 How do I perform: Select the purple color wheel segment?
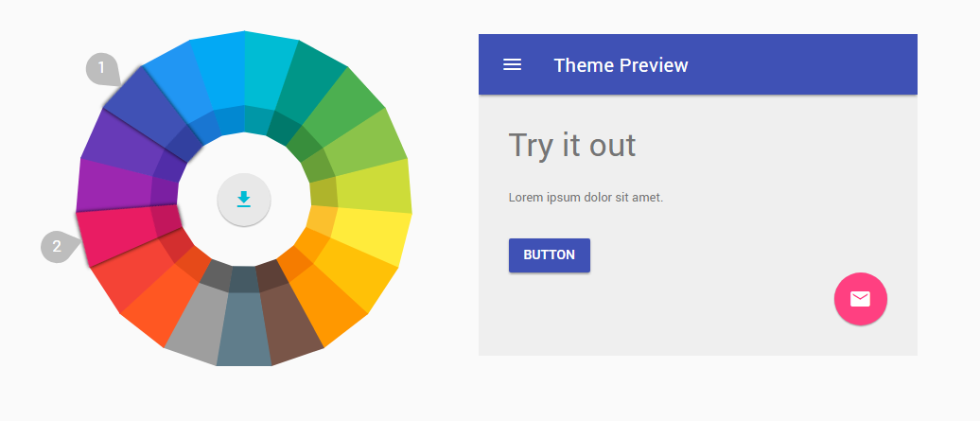tap(112, 184)
